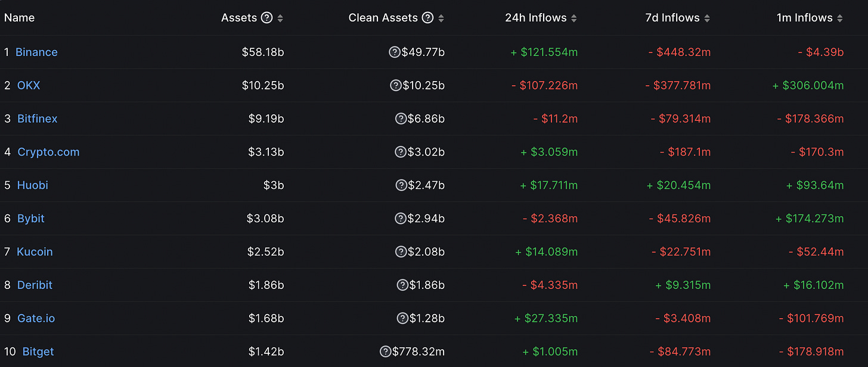The width and height of the screenshot is (868, 367).
Task: Click info icon beside Crypto.com clean assets $3.02b
Action: pos(401,152)
